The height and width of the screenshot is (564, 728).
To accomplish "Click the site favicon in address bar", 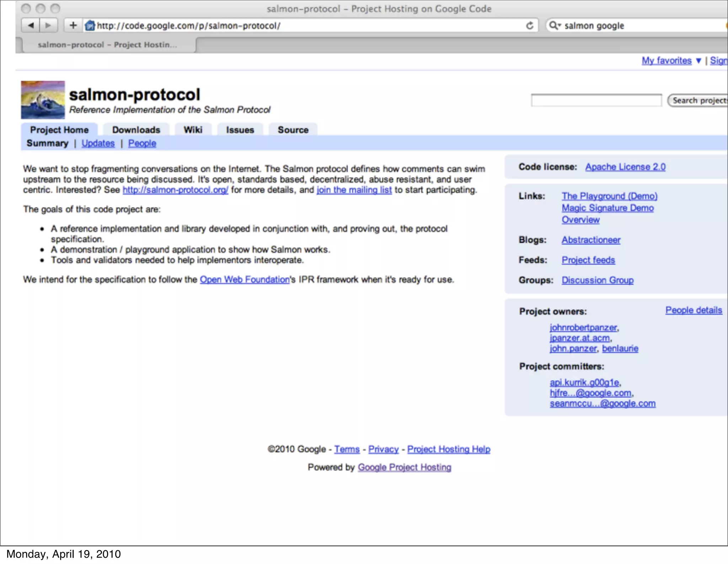I will point(90,26).
